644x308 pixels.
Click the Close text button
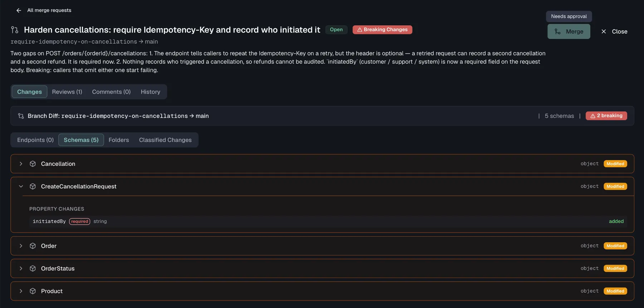pyautogui.click(x=619, y=31)
